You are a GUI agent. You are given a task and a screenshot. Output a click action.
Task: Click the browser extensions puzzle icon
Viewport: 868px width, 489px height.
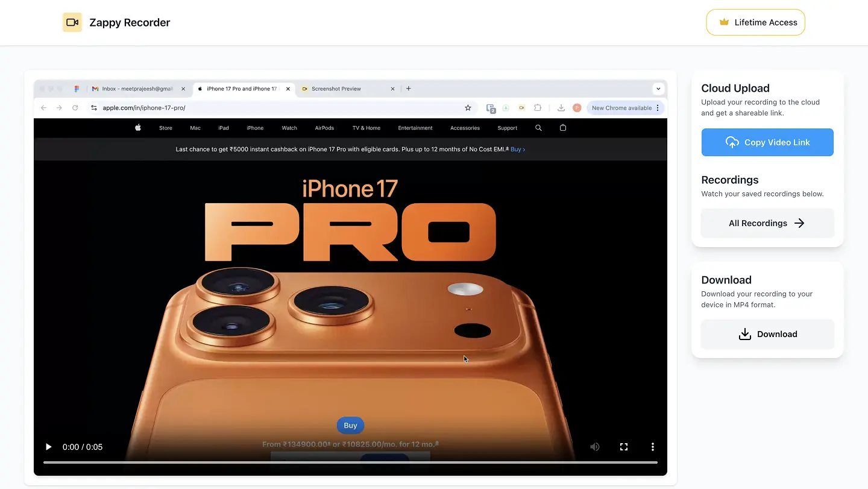click(537, 107)
